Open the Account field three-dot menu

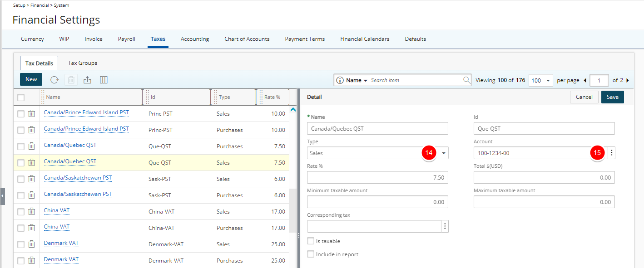point(611,153)
